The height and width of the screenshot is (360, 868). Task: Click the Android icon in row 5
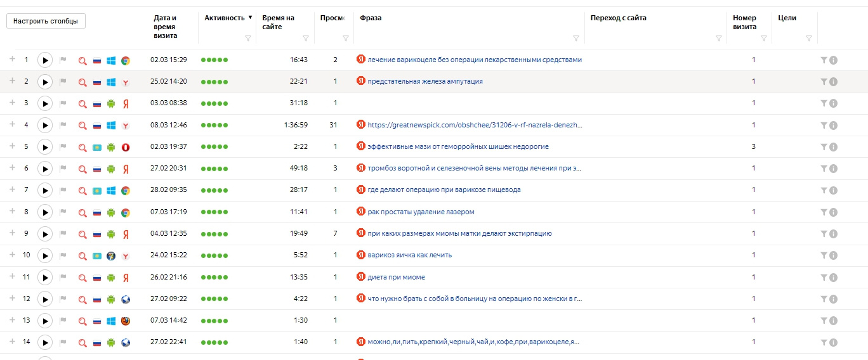point(111,147)
